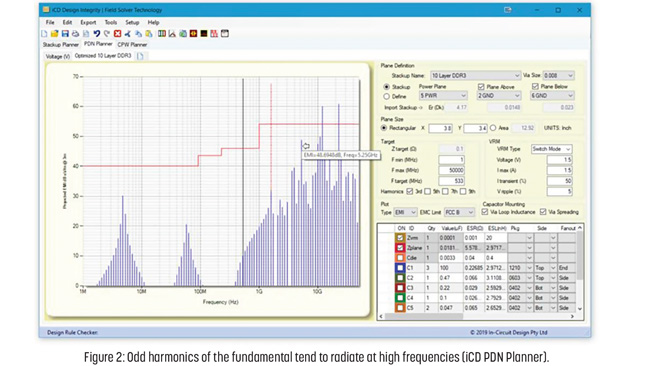Toggle the Via Spreading checkbox
650x366 pixels.
click(x=543, y=212)
